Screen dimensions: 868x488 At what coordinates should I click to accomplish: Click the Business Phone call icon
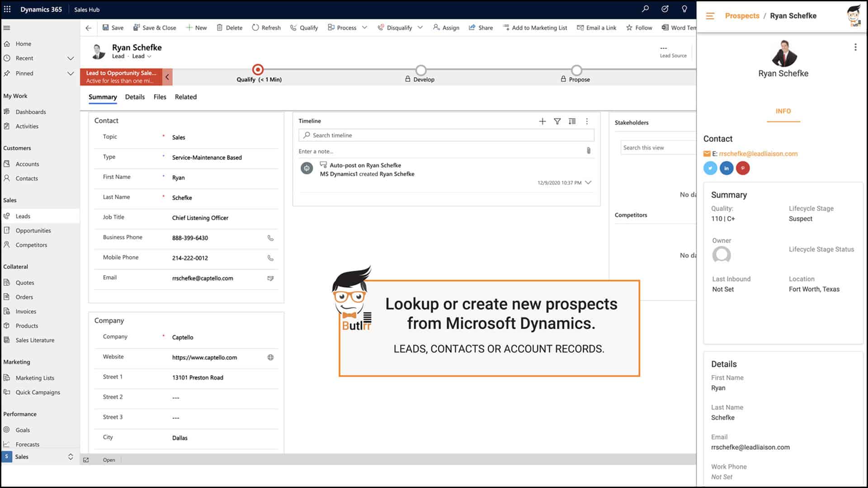tap(270, 238)
